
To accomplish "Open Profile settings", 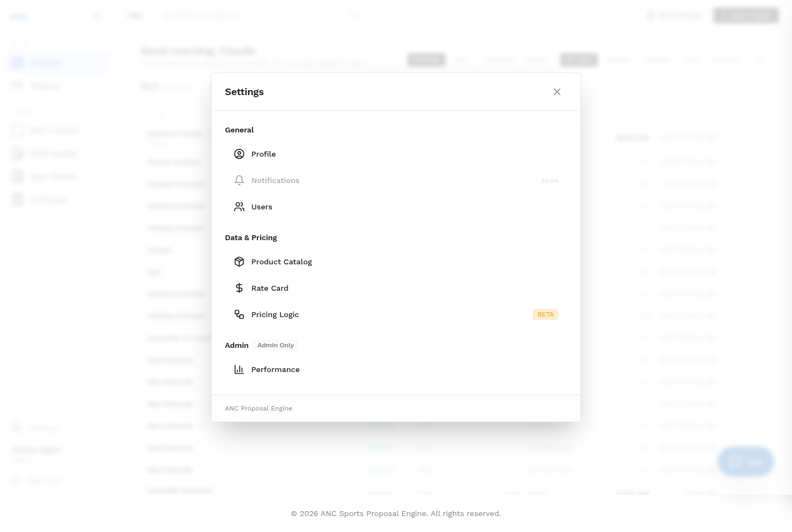I will point(396,154).
